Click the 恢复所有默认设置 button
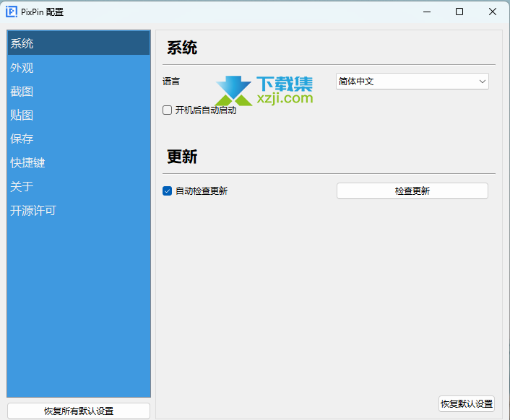Viewport: 510px width, 420px height. [x=79, y=411]
